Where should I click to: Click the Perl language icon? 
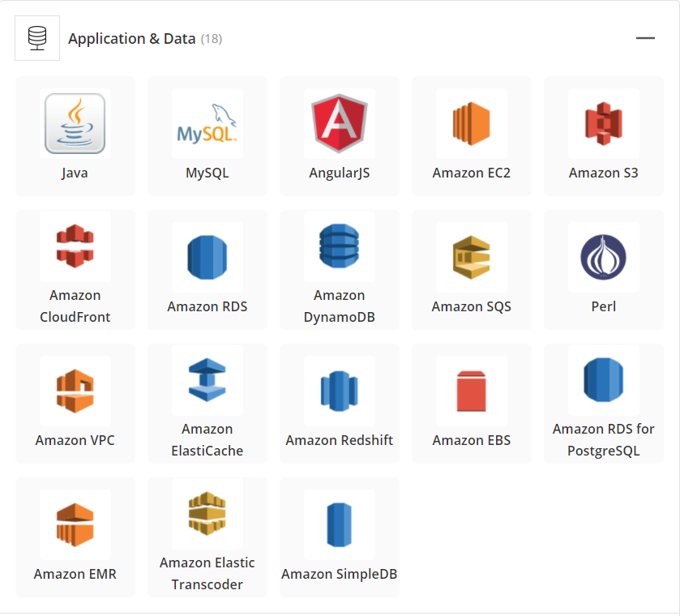coord(603,257)
